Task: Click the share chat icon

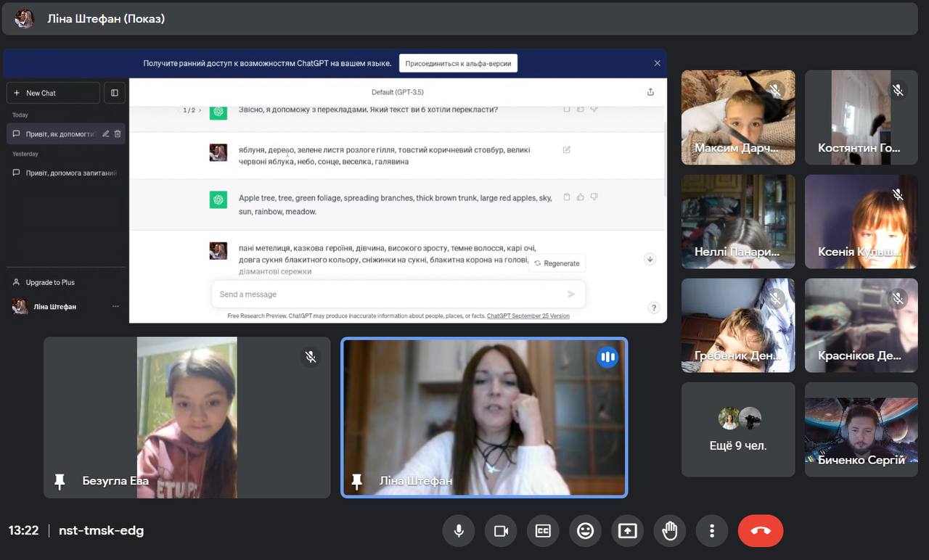Action: pyautogui.click(x=650, y=92)
